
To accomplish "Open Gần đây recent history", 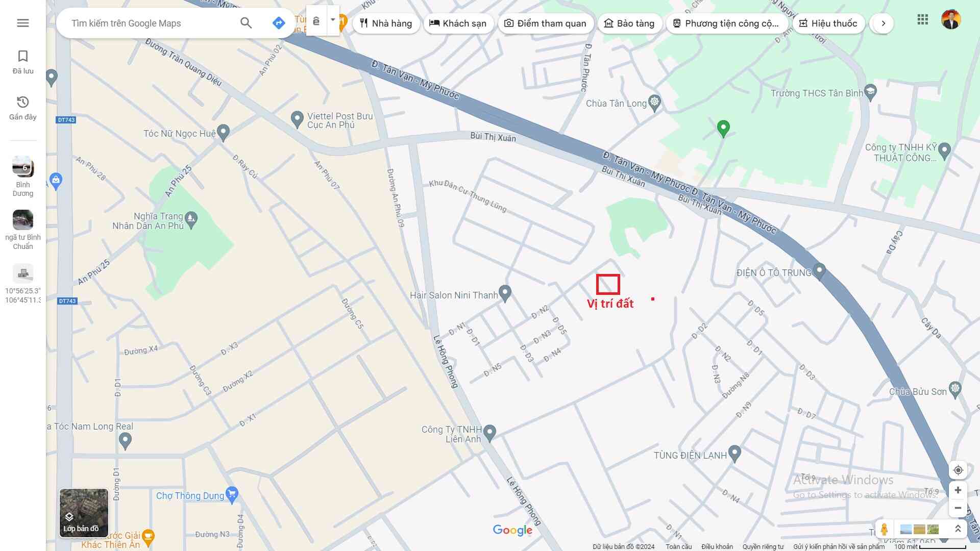I will tap(23, 108).
